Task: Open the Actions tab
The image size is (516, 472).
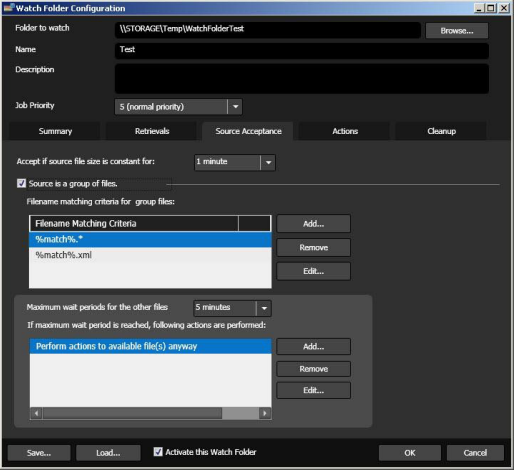Action: click(345, 131)
